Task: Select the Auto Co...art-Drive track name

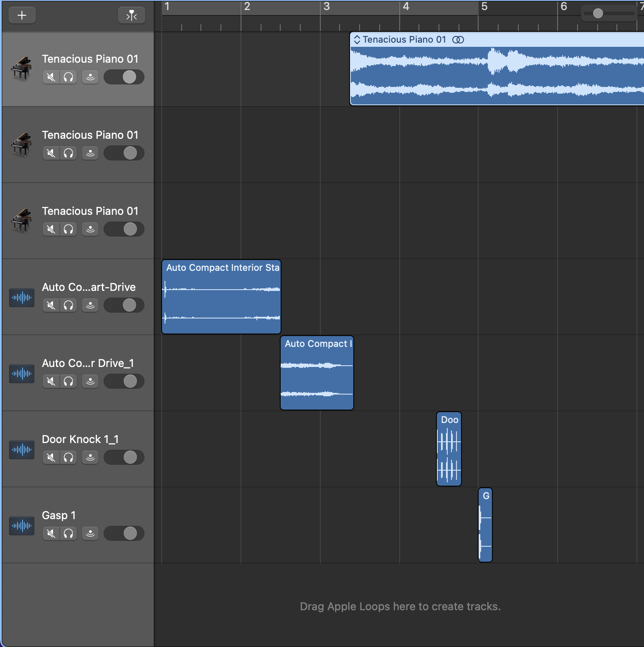Action: coord(89,287)
